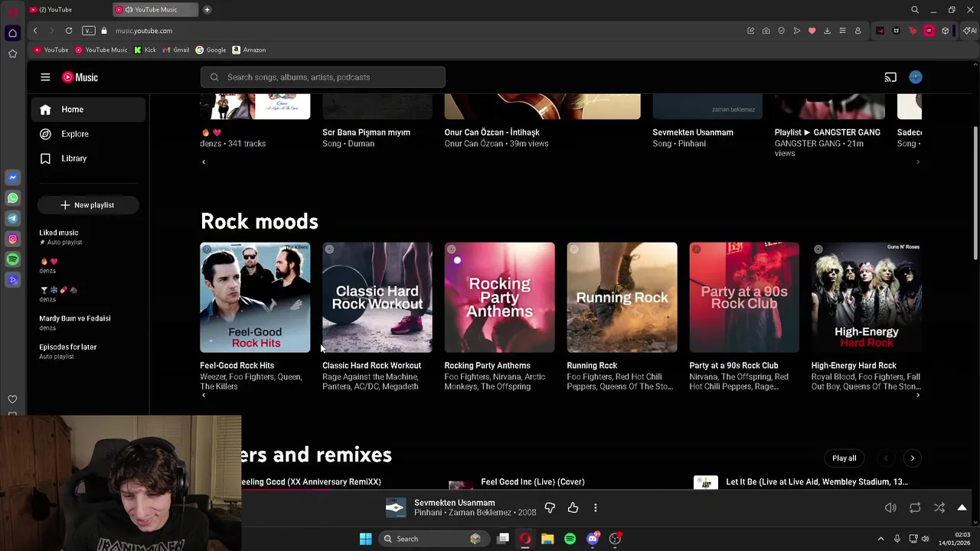Open WhatsApp in Opera sidebar

pyautogui.click(x=12, y=198)
